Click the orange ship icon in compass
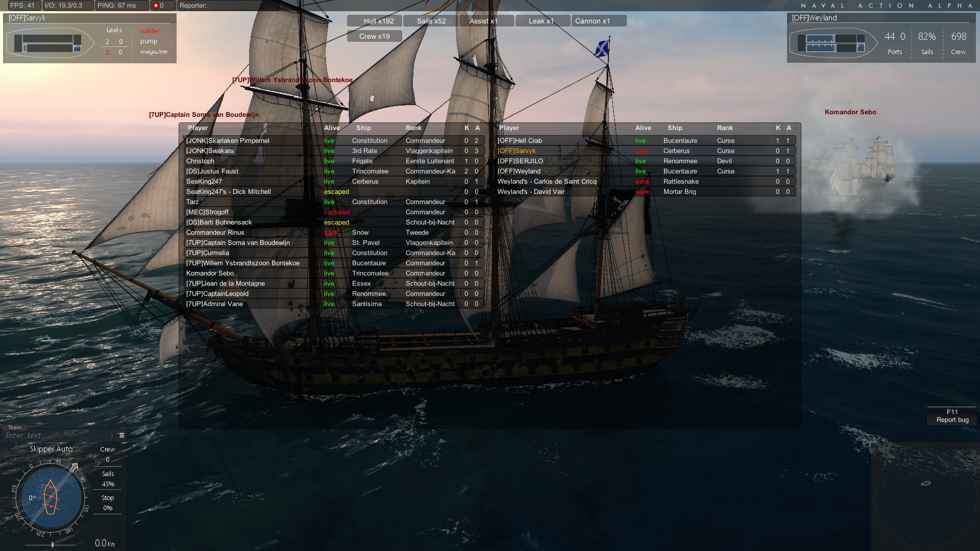 click(x=51, y=497)
